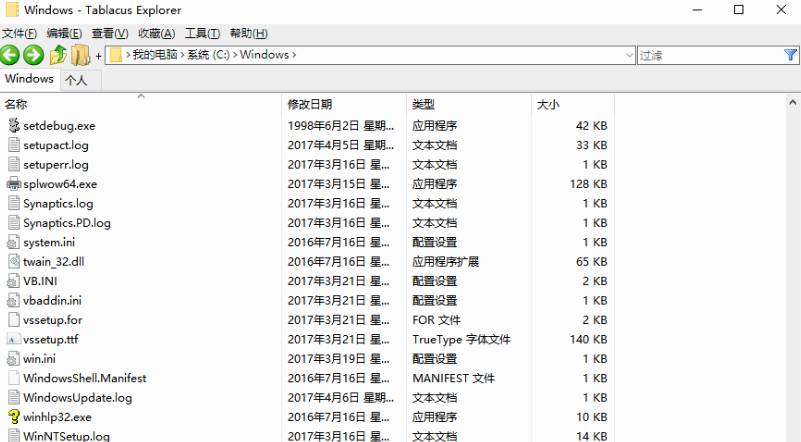Click the FOR 文件 type cell
Image resolution: width=801 pixels, height=442 pixels.
click(436, 320)
